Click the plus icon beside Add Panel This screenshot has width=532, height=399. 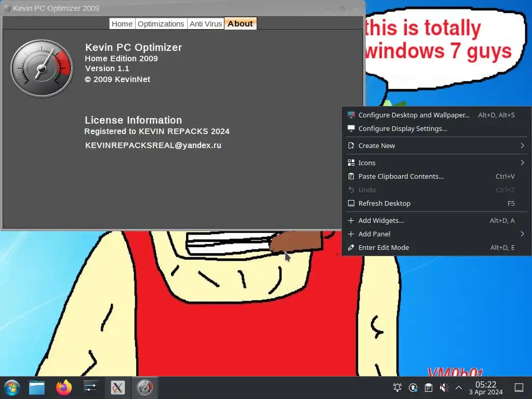tap(351, 234)
